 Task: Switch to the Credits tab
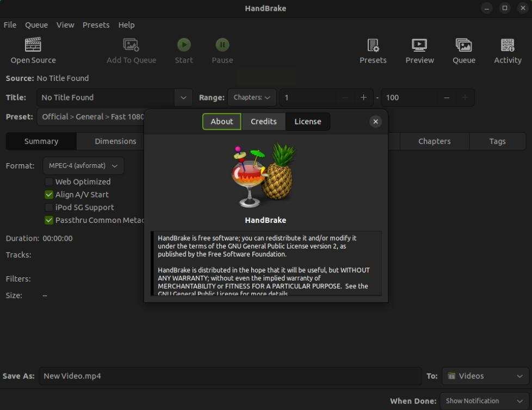[x=264, y=121]
